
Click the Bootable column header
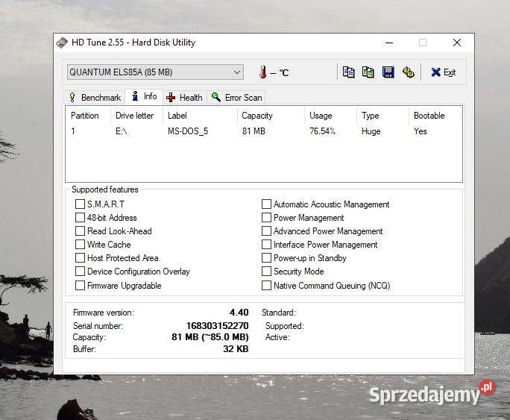435,116
